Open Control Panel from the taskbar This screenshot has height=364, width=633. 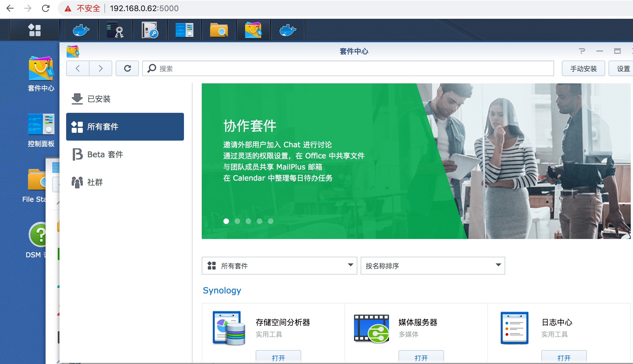(x=184, y=30)
